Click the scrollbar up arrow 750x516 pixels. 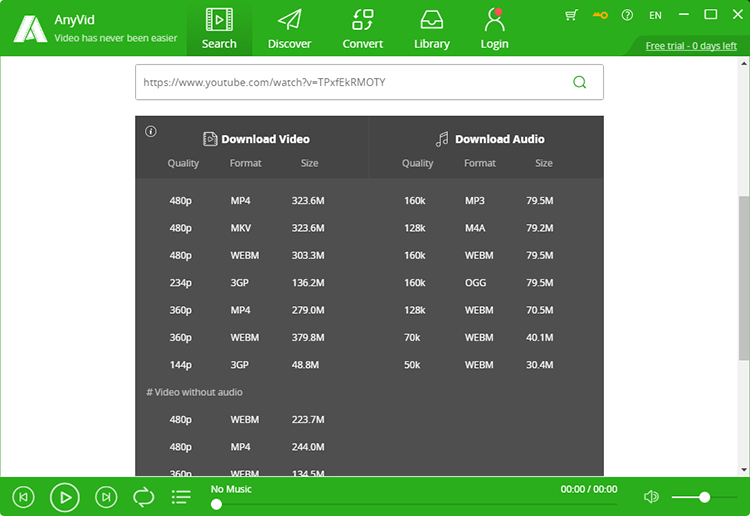pos(744,63)
